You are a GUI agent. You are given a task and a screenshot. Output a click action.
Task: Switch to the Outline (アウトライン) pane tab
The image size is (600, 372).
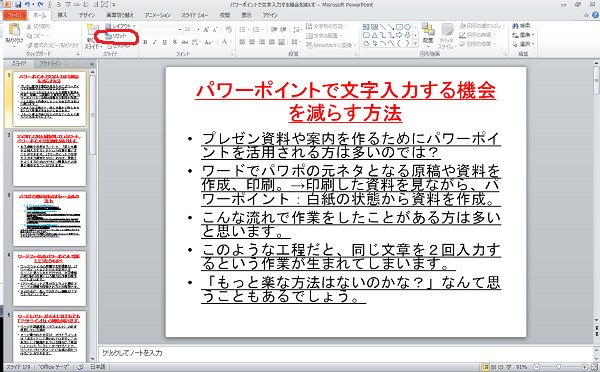coord(50,64)
